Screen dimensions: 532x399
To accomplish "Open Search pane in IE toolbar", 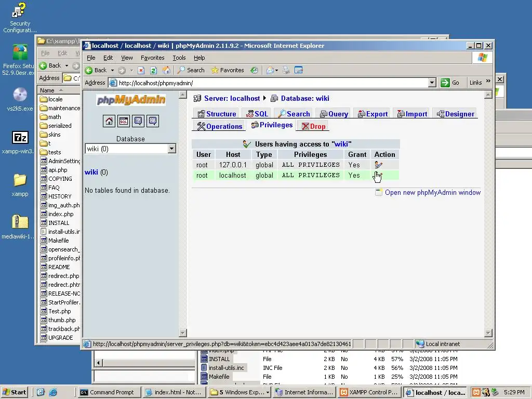I will click(x=191, y=70).
